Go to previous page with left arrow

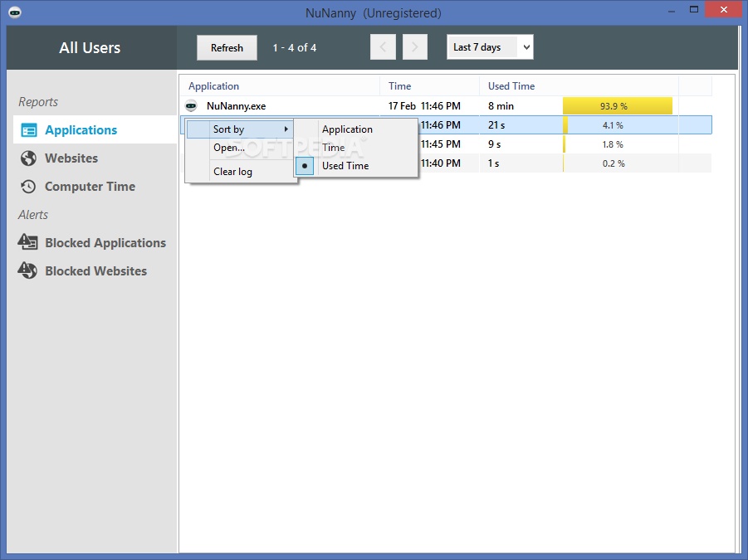coord(383,47)
